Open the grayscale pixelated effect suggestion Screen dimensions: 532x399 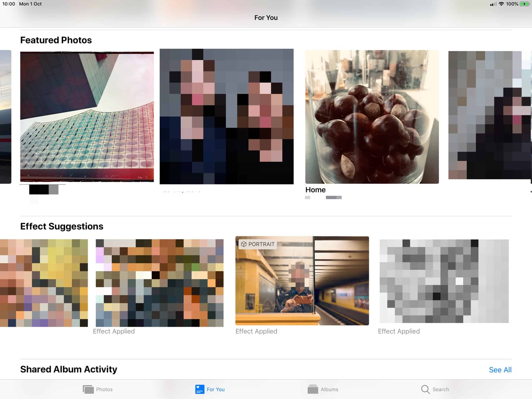[x=444, y=281]
